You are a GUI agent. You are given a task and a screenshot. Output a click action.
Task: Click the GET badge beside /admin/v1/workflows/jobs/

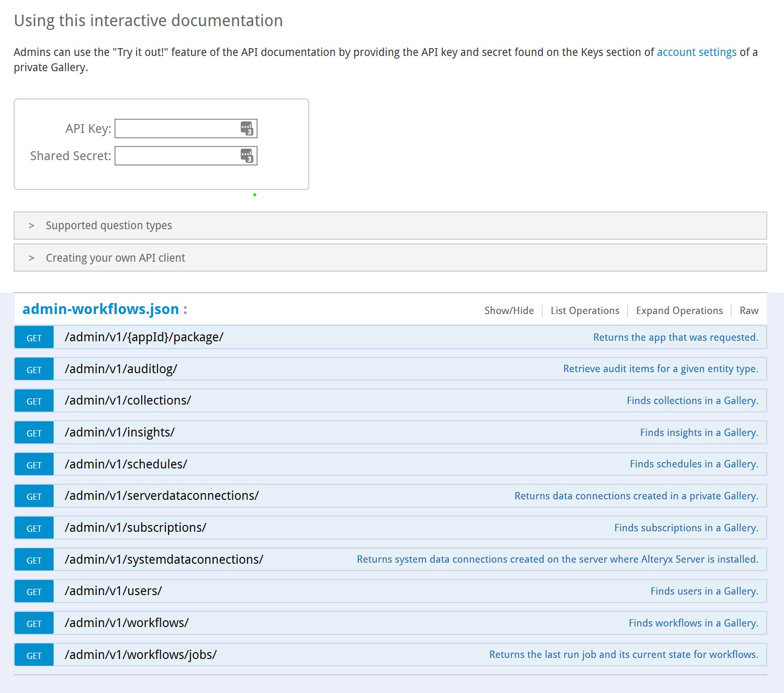(x=33, y=654)
